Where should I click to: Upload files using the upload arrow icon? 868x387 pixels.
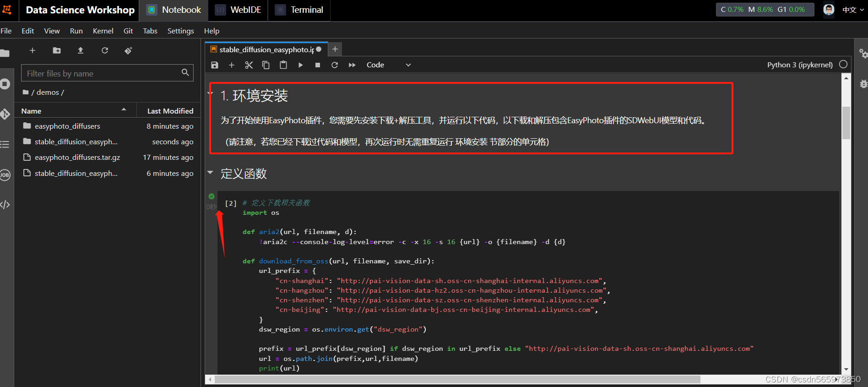[81, 50]
